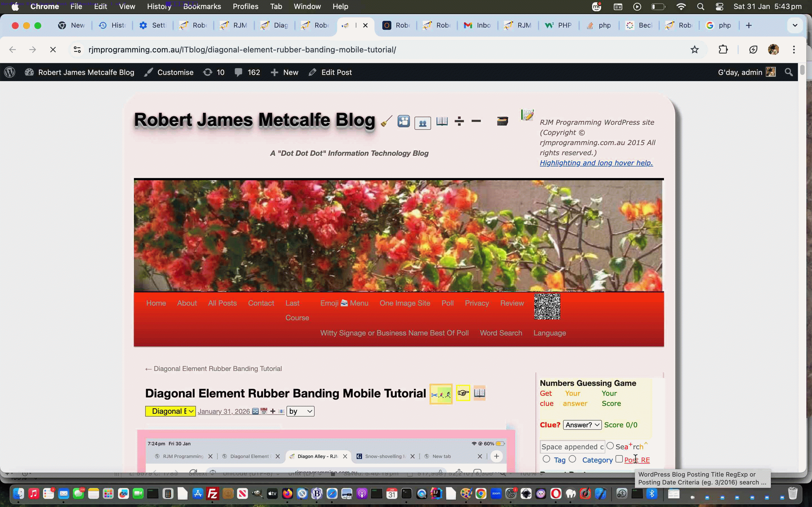Click the pointing finger icon beside the post title

[x=463, y=392]
